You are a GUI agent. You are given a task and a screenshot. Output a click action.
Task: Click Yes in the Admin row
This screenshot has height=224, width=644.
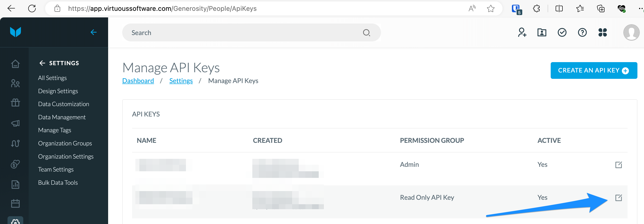542,164
